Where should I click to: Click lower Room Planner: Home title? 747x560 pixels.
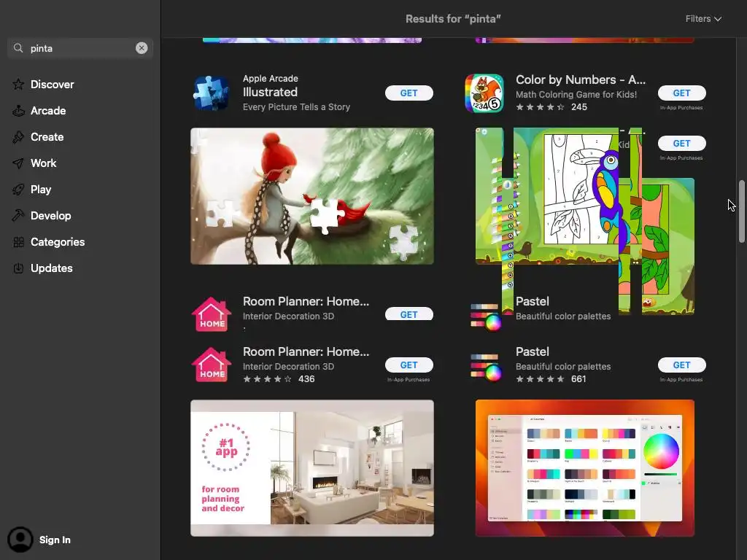[306, 351]
